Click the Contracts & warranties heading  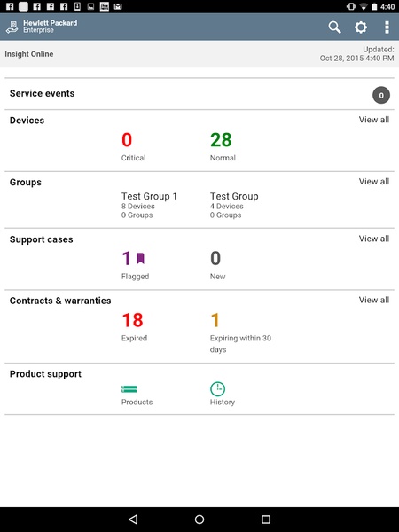pyautogui.click(x=60, y=301)
